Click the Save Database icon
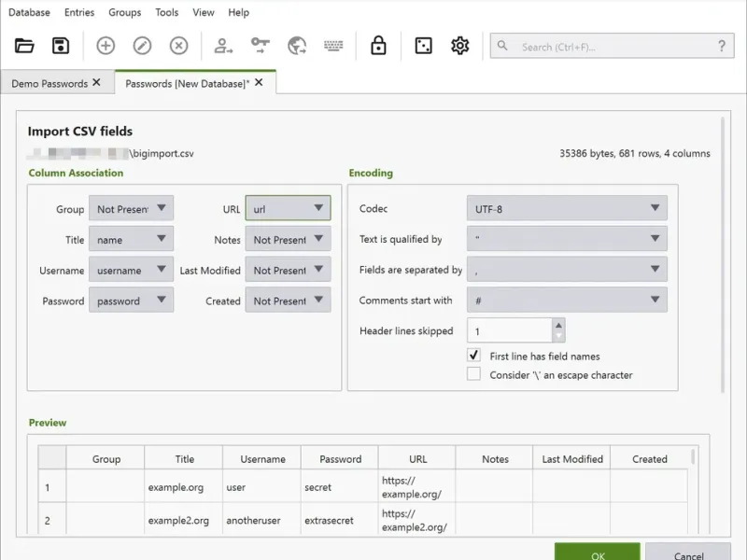The width and height of the screenshot is (747, 560). 61,46
